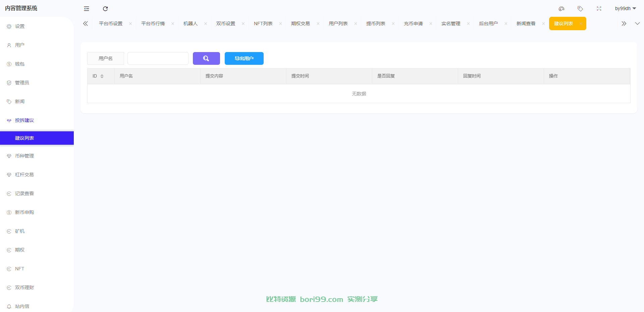The height and width of the screenshot is (312, 644).
Task: Click the 导出用户 export button
Action: click(244, 58)
